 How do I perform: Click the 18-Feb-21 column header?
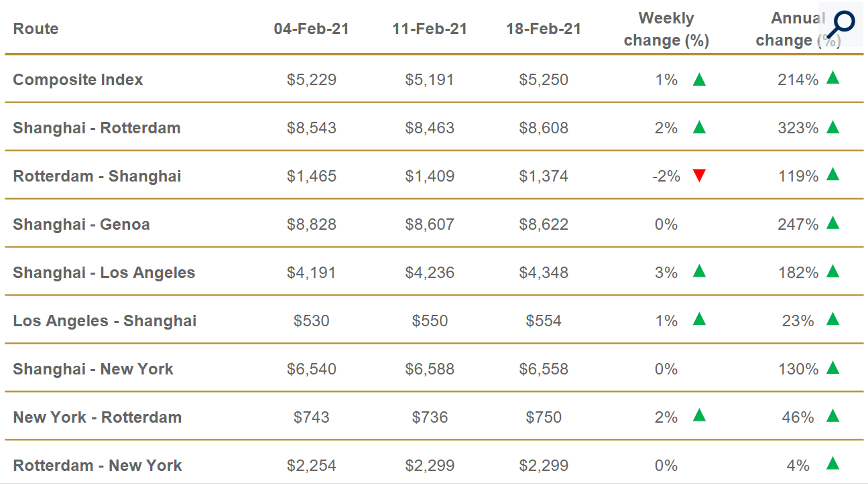(x=543, y=29)
